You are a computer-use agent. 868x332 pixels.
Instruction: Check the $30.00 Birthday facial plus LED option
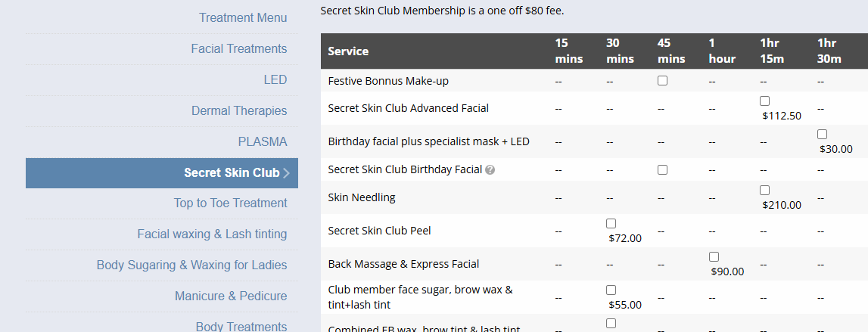tap(822, 135)
